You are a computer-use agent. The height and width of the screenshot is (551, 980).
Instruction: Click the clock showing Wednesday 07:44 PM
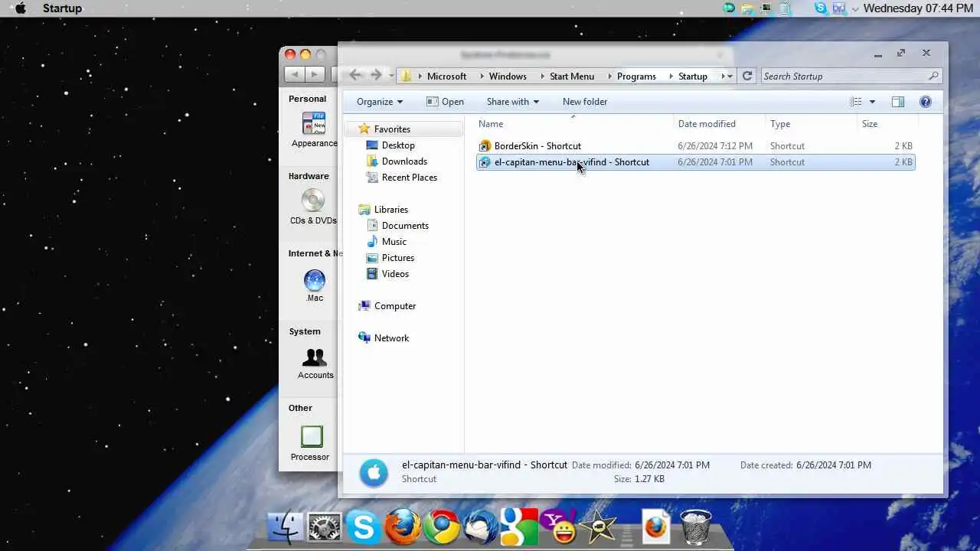click(919, 8)
